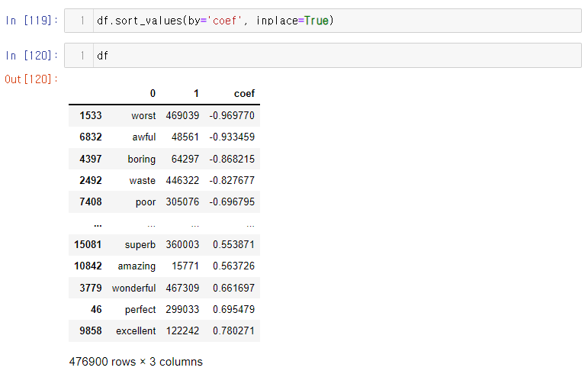Select value 446322 in waste row
This screenshot has height=374, width=588.
click(182, 180)
